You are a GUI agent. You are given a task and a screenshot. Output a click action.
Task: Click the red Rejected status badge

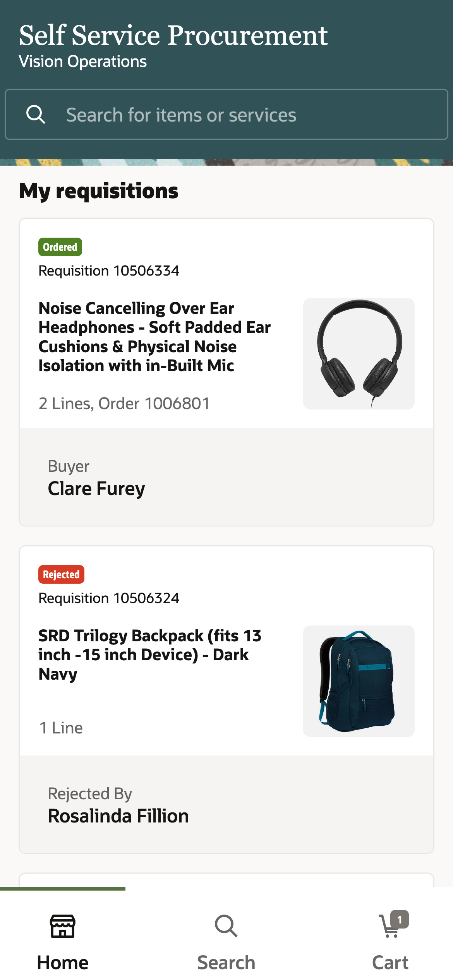click(x=61, y=574)
